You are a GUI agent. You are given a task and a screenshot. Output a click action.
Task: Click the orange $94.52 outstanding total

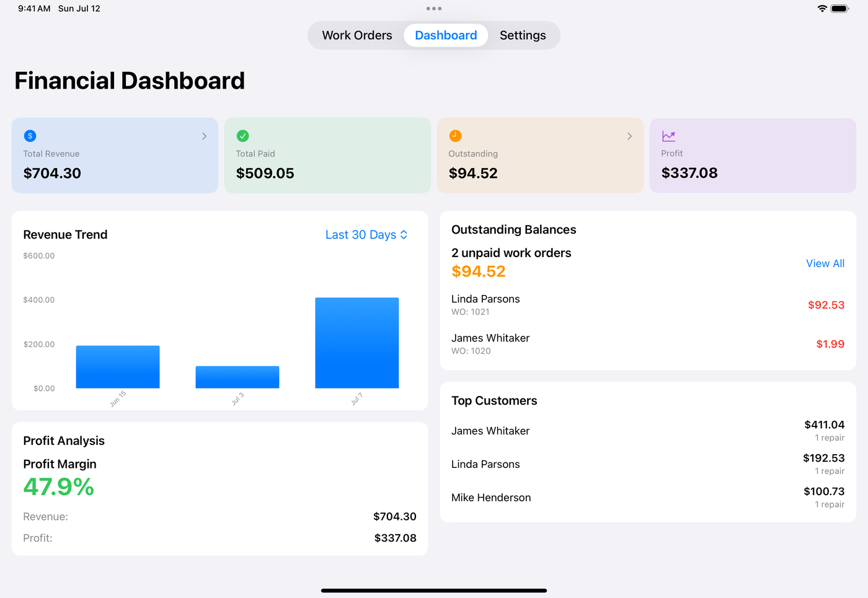coord(479,271)
